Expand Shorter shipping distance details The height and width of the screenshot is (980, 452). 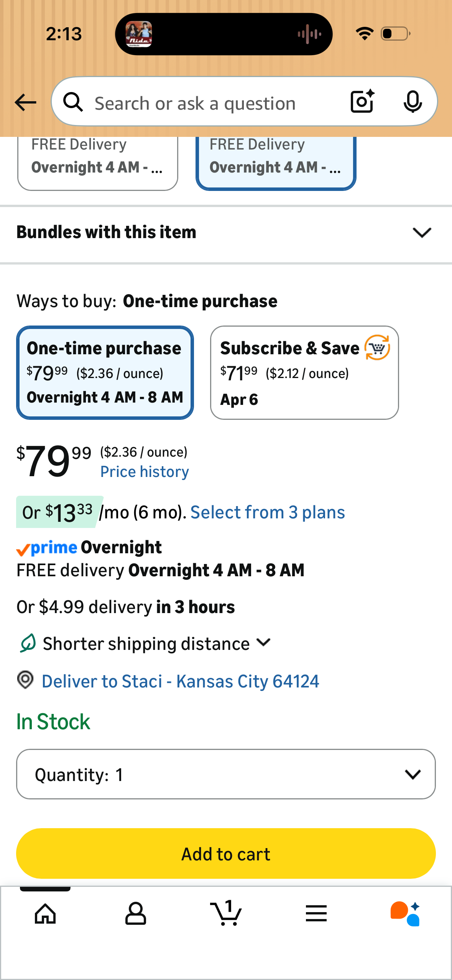(x=146, y=643)
